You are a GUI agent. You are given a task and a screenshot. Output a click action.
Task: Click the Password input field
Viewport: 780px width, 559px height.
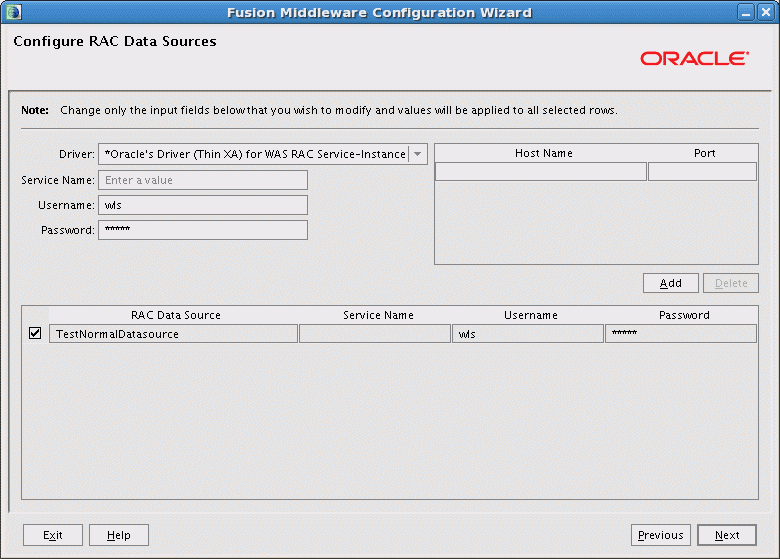point(203,230)
